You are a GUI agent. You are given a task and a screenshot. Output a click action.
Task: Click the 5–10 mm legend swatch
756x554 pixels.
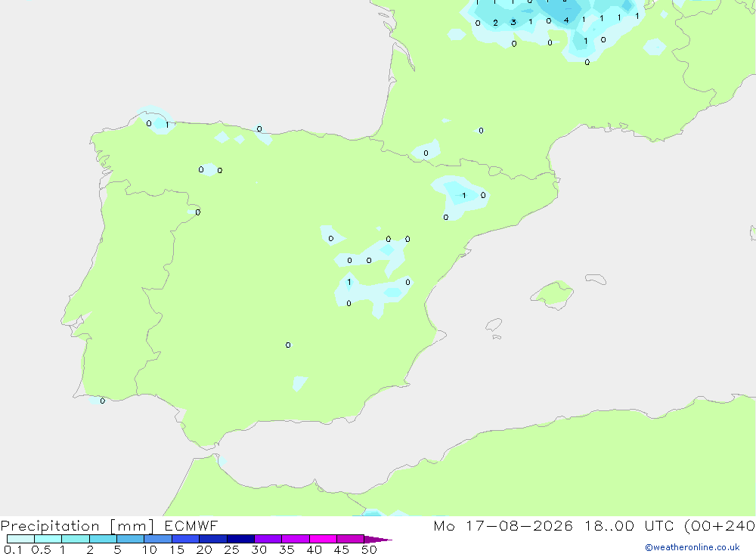130,539
